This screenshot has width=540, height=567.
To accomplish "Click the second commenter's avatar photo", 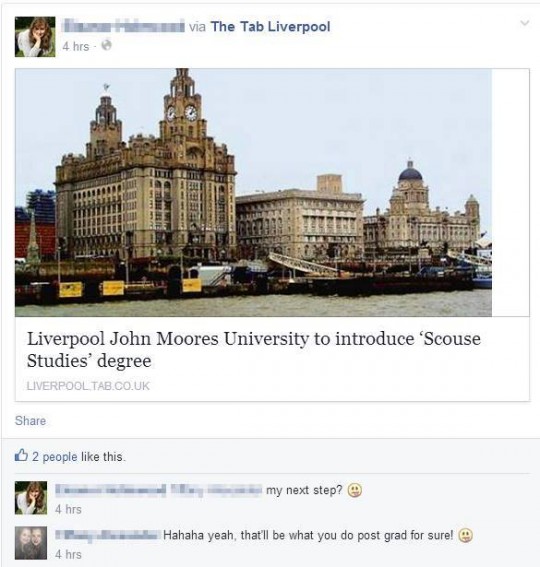I will 31,543.
